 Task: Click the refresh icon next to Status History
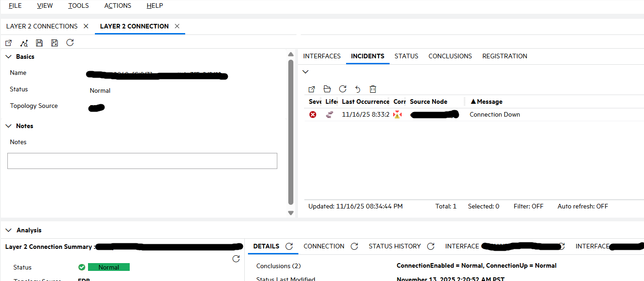coord(430,247)
